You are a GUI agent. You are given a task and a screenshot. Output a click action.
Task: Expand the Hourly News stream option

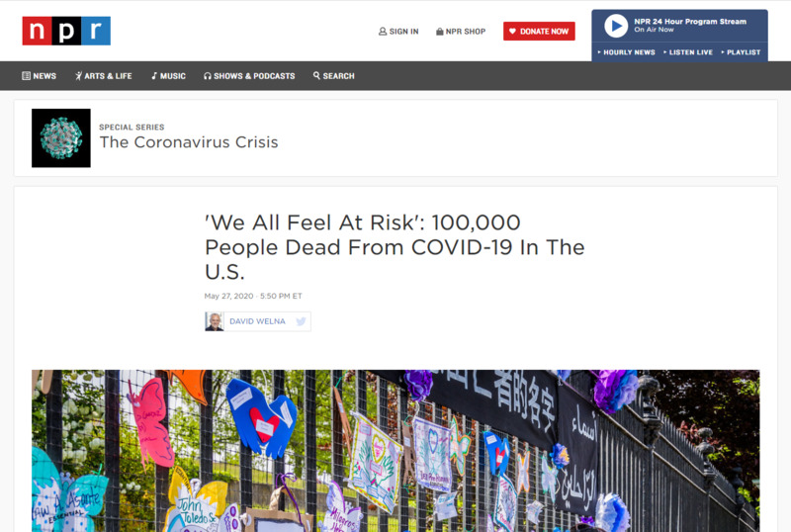click(x=626, y=52)
